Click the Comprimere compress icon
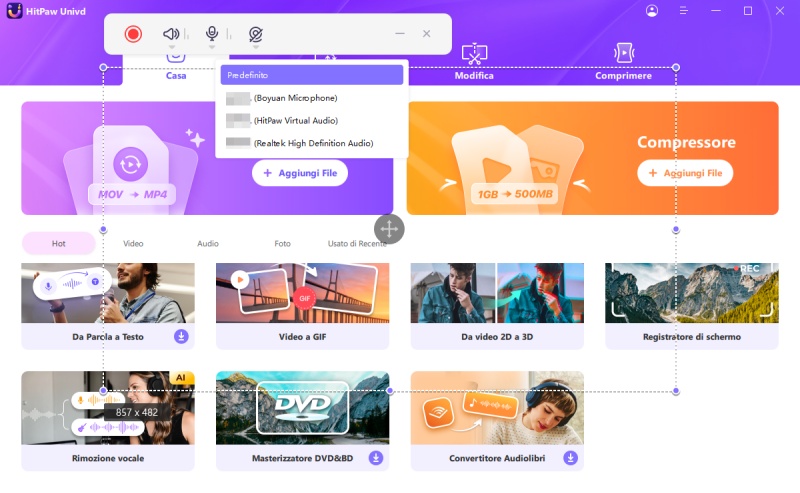The image size is (800, 493). point(623,53)
